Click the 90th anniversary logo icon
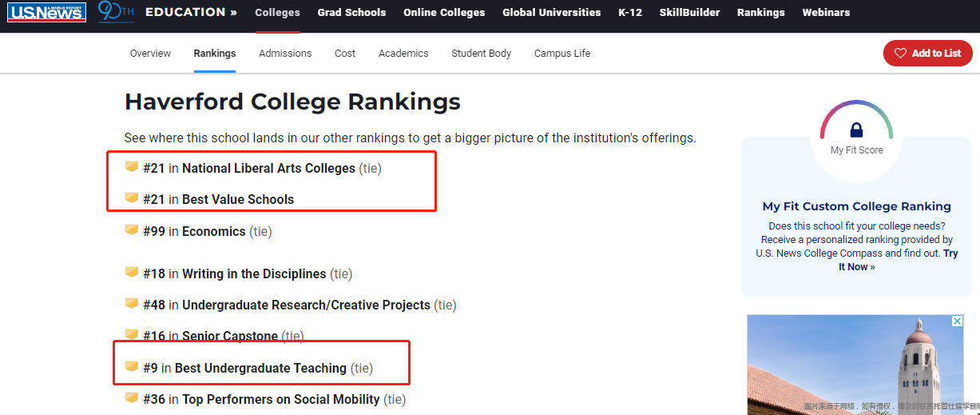This screenshot has height=415, width=980. (116, 12)
